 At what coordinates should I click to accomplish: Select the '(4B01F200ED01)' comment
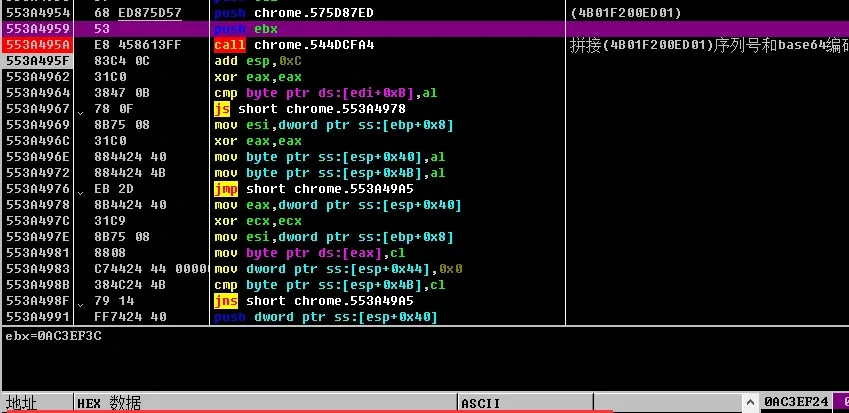626,13
